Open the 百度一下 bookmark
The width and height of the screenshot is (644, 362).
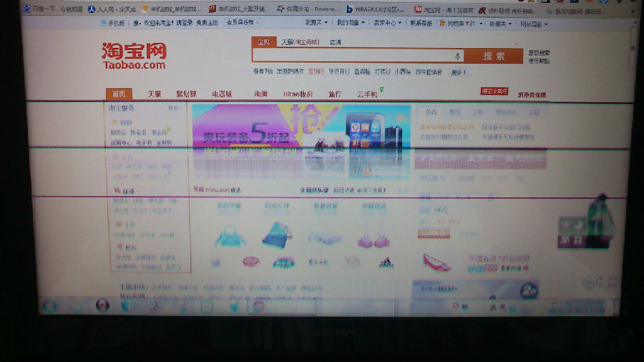tap(52, 9)
